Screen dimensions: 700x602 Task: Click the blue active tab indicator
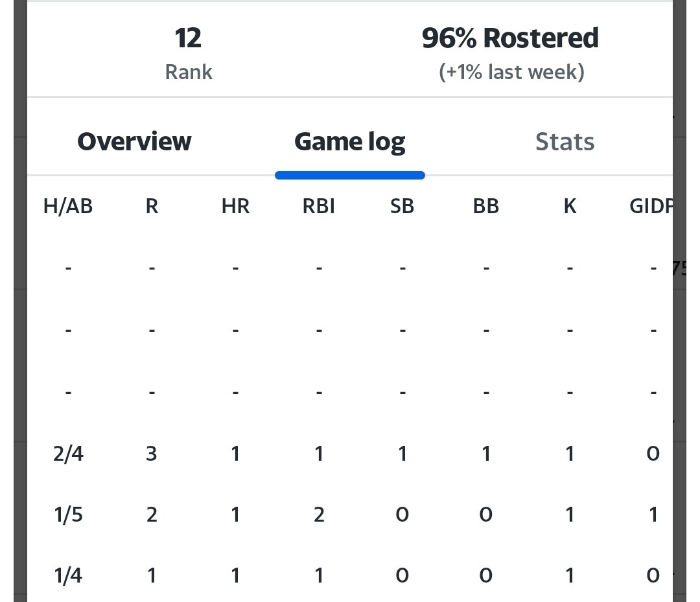[x=349, y=176]
